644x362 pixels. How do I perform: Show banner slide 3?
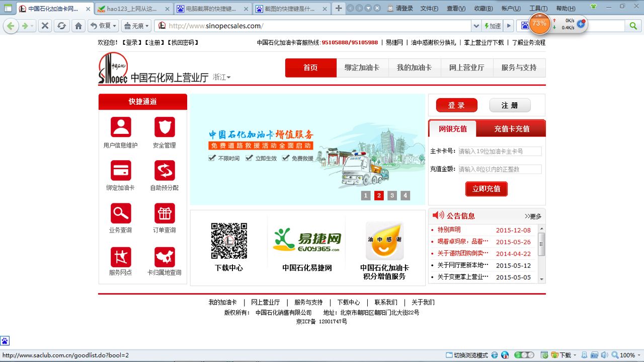392,196
